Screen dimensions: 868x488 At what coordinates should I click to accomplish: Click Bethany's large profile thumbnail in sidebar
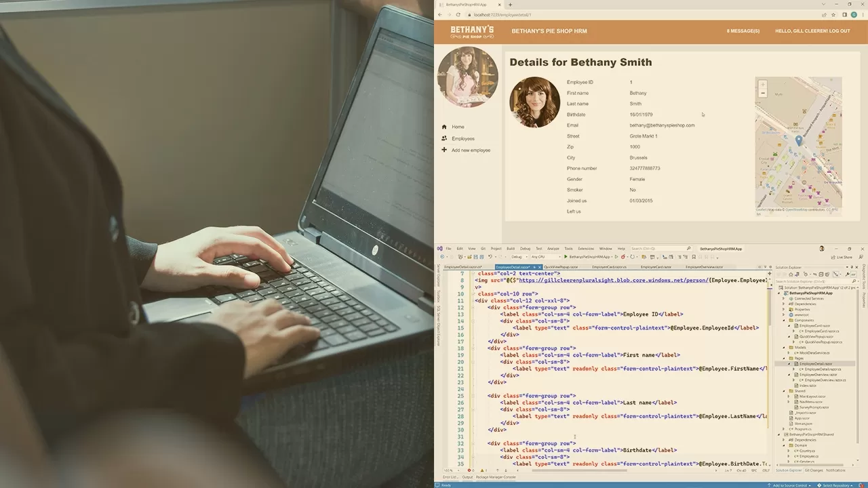(468, 77)
